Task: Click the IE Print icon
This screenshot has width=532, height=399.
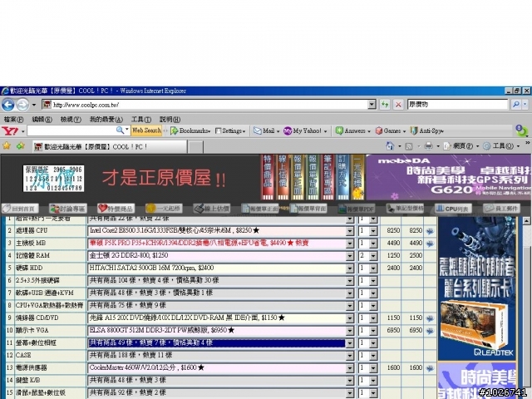Action: pos(429,146)
